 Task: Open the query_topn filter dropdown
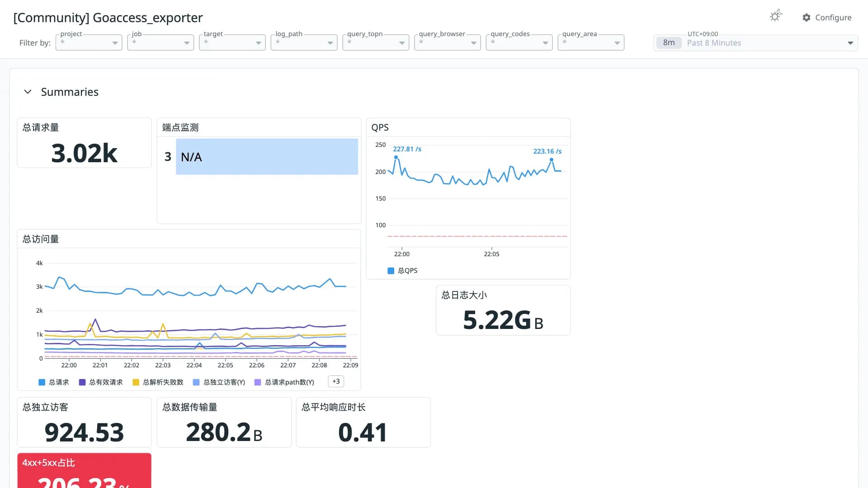376,42
